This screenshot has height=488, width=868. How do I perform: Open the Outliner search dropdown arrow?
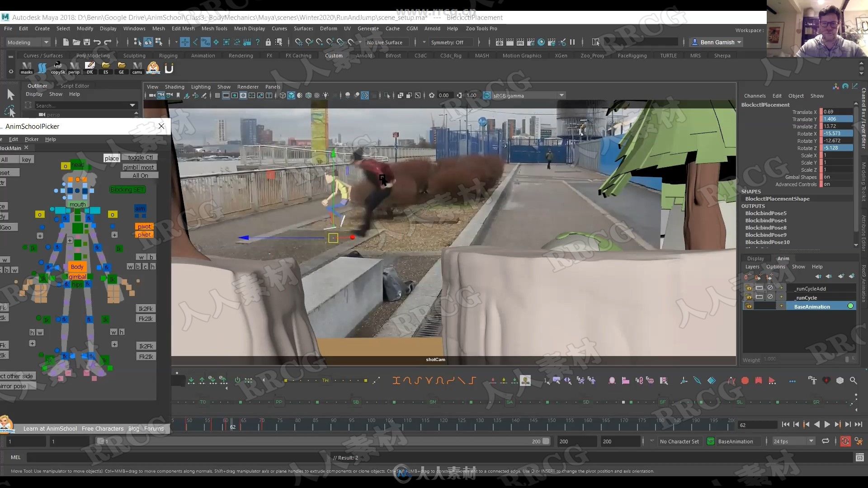(x=132, y=105)
